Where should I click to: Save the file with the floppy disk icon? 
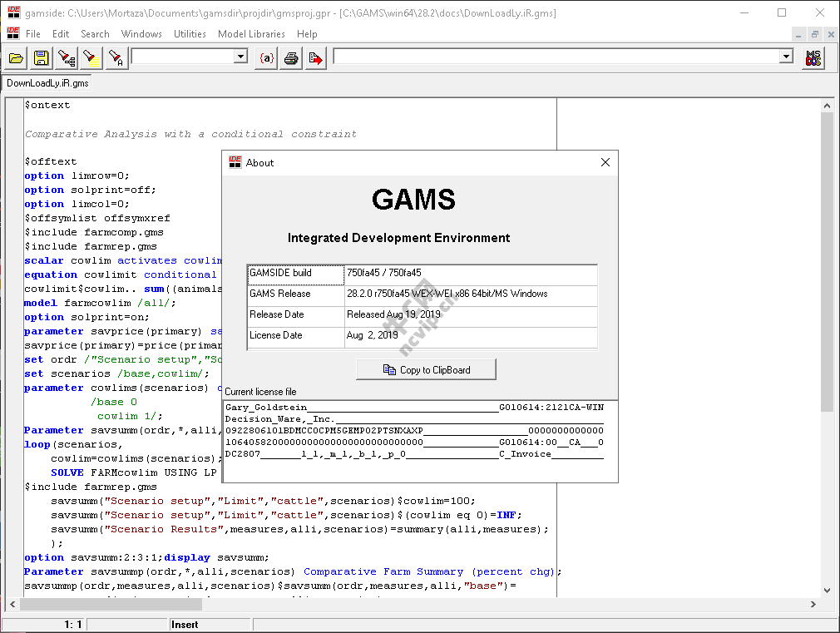(x=42, y=58)
